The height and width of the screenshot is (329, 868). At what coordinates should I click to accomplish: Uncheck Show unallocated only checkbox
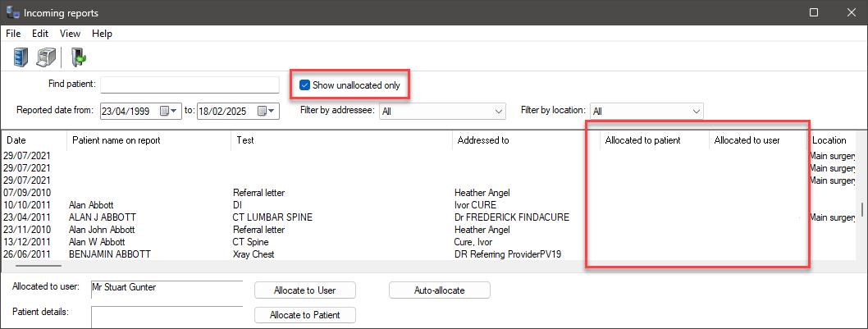[x=304, y=85]
